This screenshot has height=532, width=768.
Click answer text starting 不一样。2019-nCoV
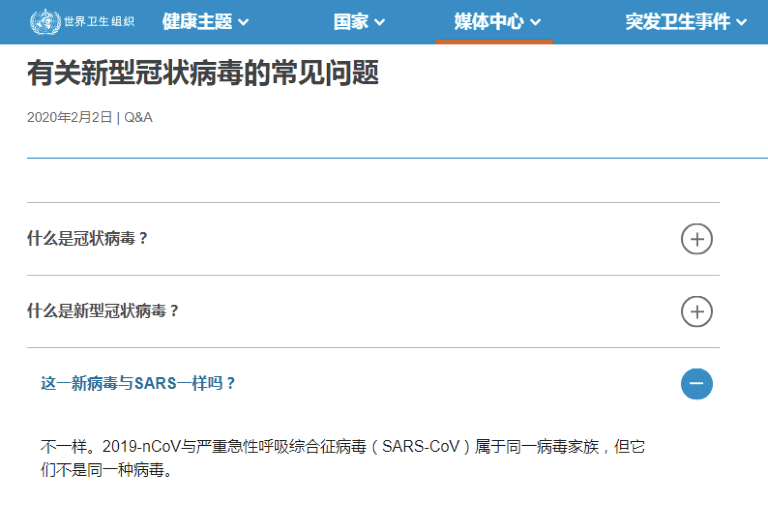point(342,446)
